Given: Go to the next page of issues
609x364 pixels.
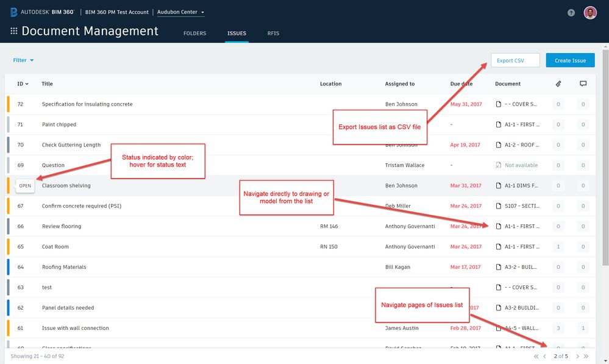Looking at the screenshot, I should pyautogui.click(x=577, y=356).
